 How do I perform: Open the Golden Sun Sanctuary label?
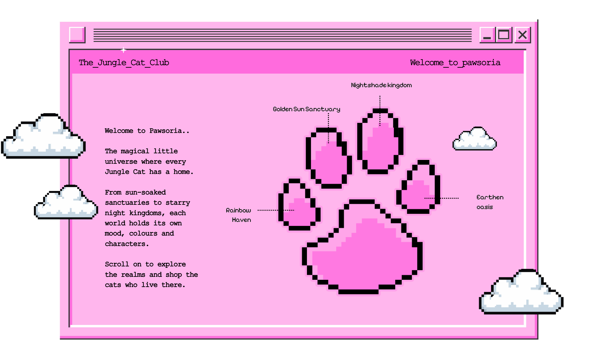click(306, 109)
